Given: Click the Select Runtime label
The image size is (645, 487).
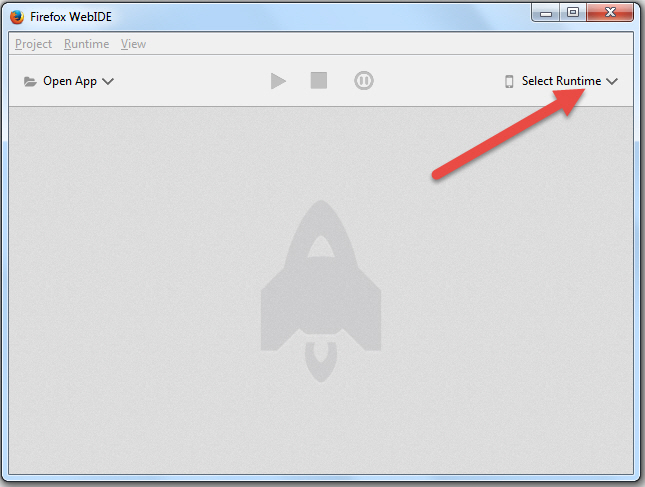Looking at the screenshot, I should click(x=561, y=81).
